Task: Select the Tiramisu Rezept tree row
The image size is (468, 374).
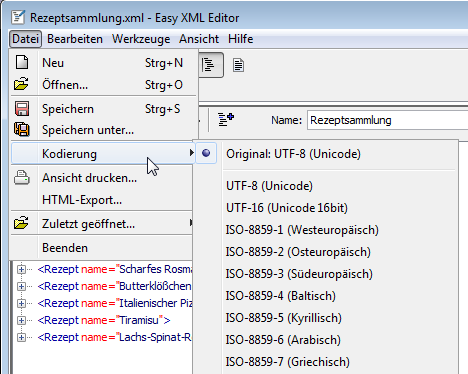Action: 104,320
